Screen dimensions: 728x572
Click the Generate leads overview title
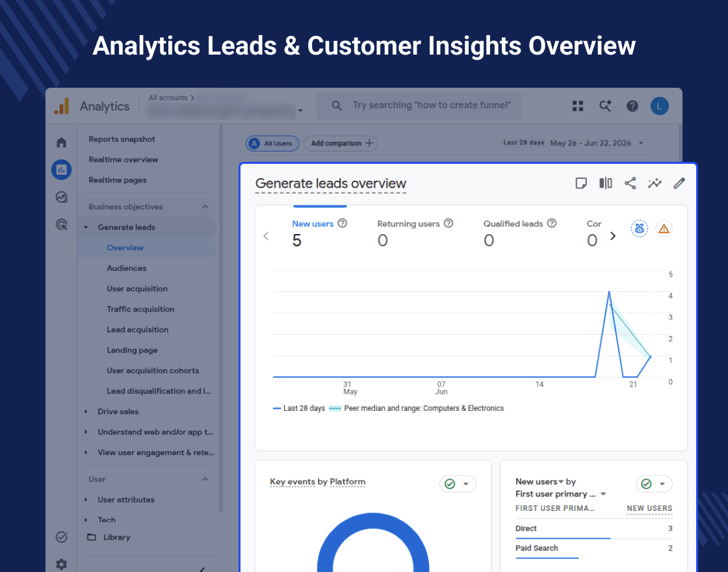point(331,183)
